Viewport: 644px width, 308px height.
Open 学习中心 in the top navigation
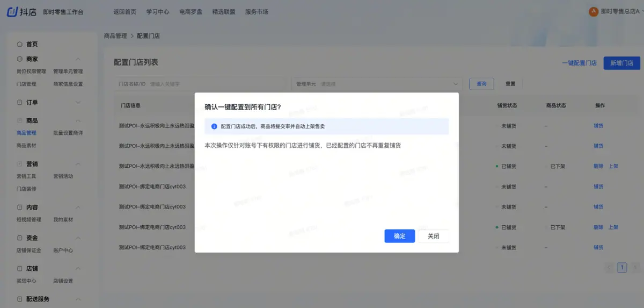coord(158,12)
